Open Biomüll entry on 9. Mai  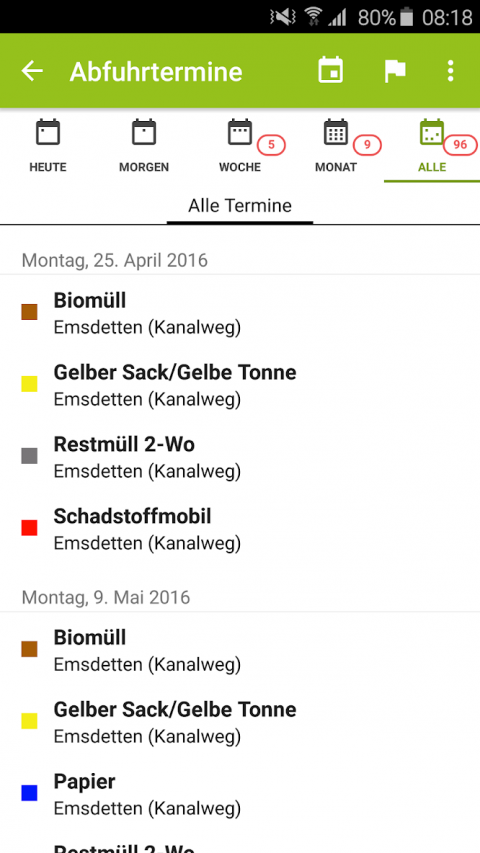click(240, 650)
